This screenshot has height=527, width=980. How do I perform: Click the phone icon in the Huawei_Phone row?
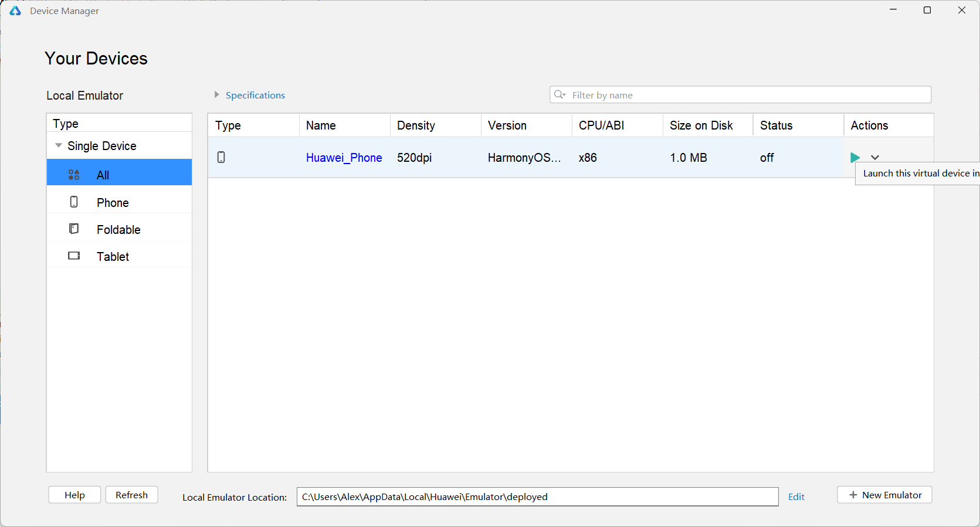click(221, 157)
